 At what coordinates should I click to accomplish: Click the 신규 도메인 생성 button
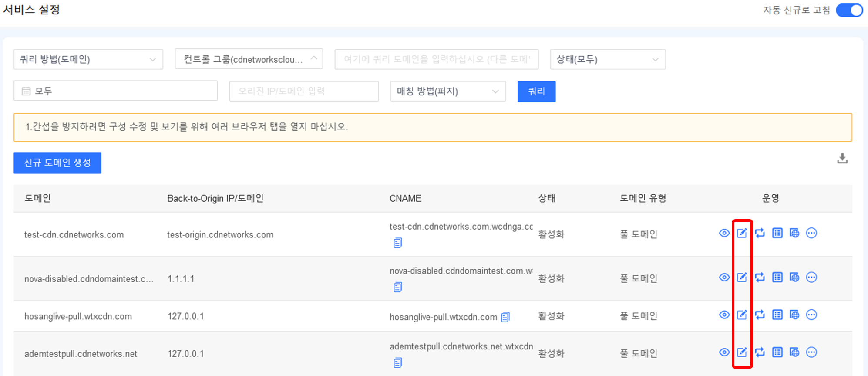(x=57, y=163)
